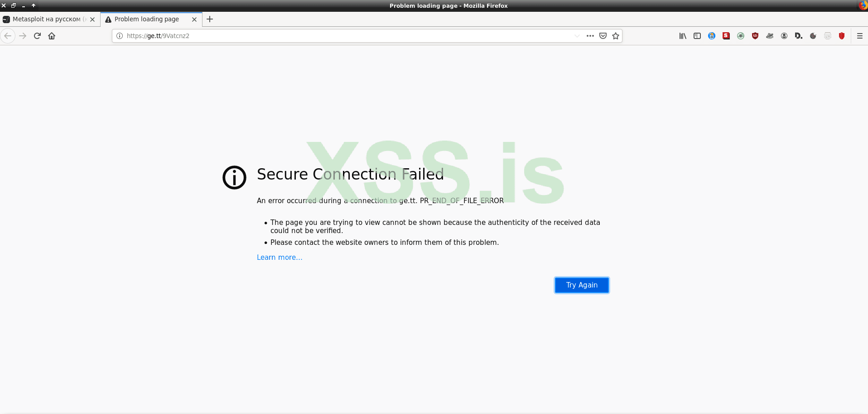This screenshot has height=414, width=868.
Task: Open the cookie manager extension icon
Action: (x=813, y=36)
